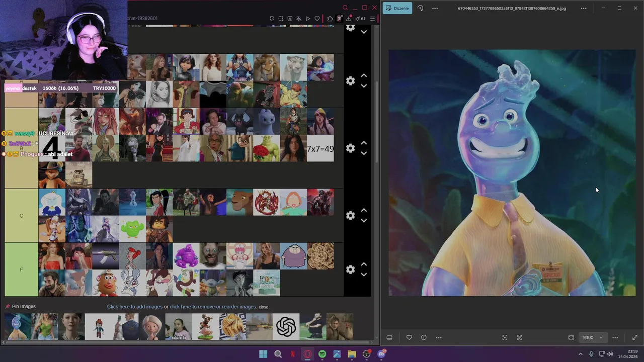The image size is (644, 362).
Task: Move the C tier row down
Action: click(x=364, y=221)
